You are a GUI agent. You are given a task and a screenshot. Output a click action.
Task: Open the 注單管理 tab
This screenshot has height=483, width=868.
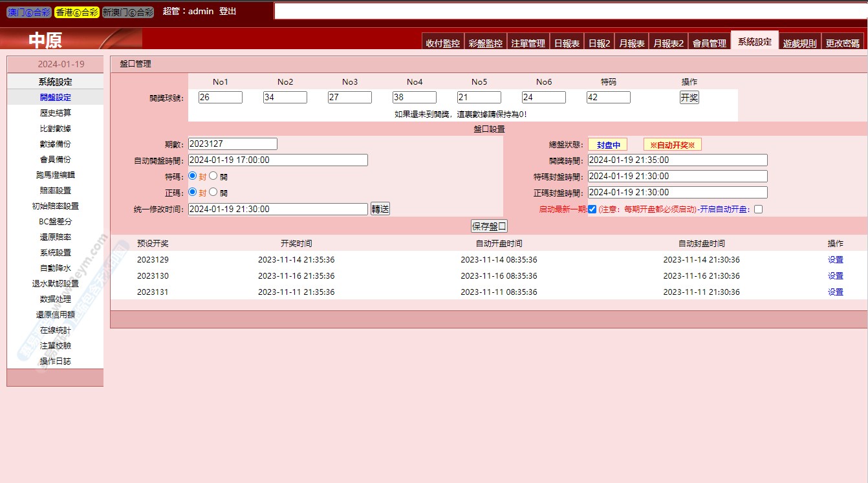[528, 43]
